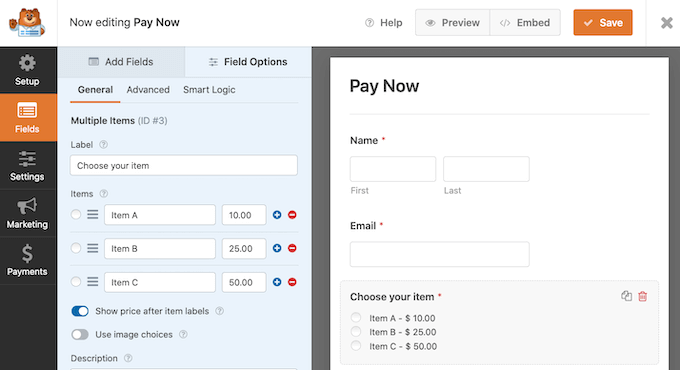Image resolution: width=680 pixels, height=370 pixels.
Task: Open the form Preview
Action: 452,23
